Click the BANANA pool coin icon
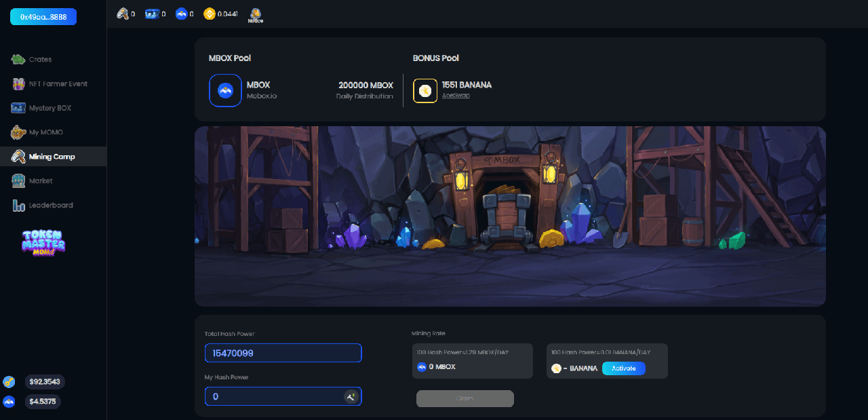This screenshot has width=868, height=420. (425, 91)
